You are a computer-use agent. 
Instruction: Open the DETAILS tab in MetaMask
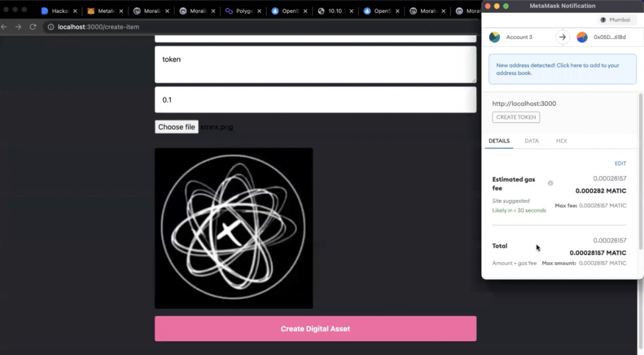click(499, 141)
